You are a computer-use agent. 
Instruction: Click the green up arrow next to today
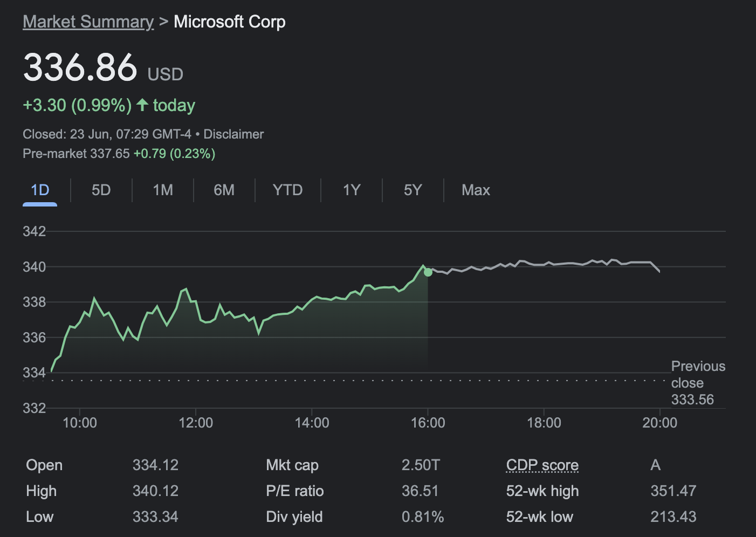[142, 105]
